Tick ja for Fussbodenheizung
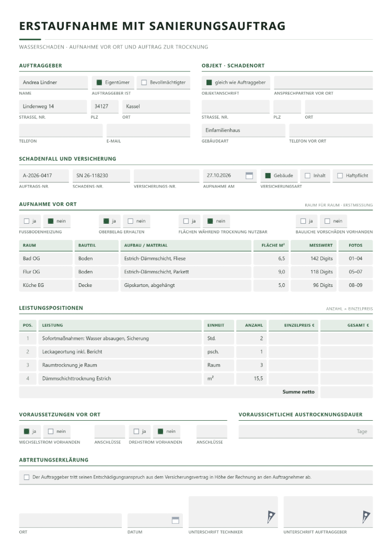 [x=27, y=221]
